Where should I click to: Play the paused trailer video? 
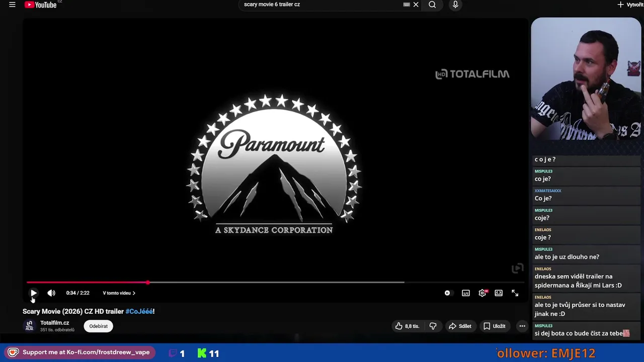tap(33, 293)
